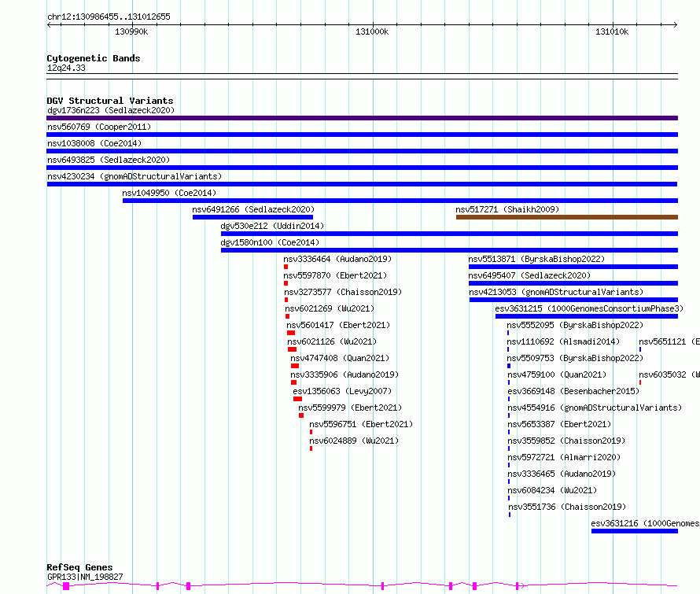Open dgv530e212 (Uddin2014) variant
The height and width of the screenshot is (594, 700).
pos(272,226)
